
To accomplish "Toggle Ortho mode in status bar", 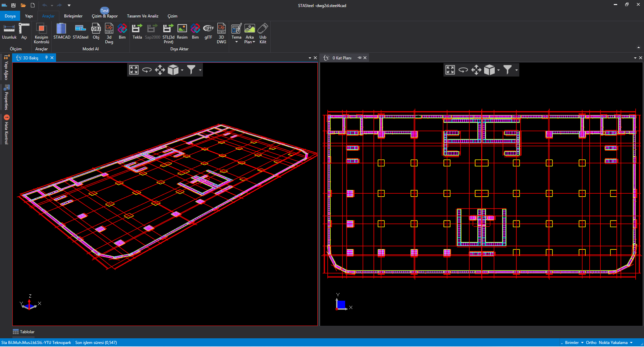I will pyautogui.click(x=591, y=343).
